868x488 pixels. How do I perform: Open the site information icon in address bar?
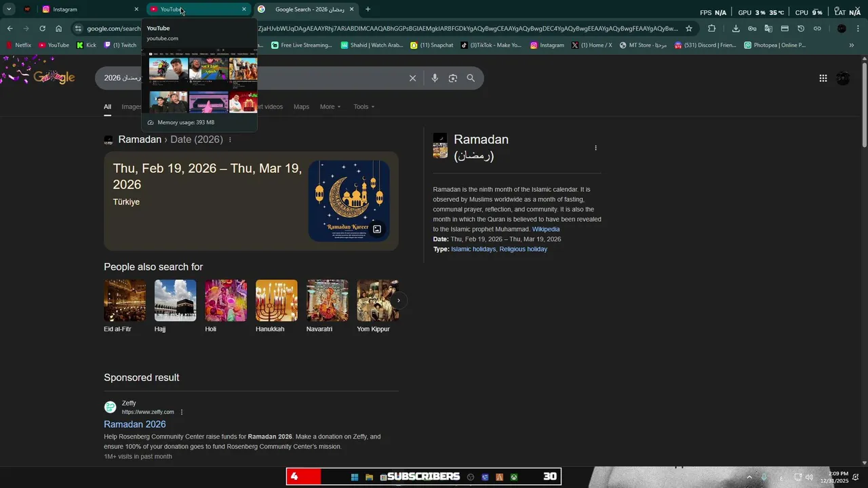tap(78, 28)
